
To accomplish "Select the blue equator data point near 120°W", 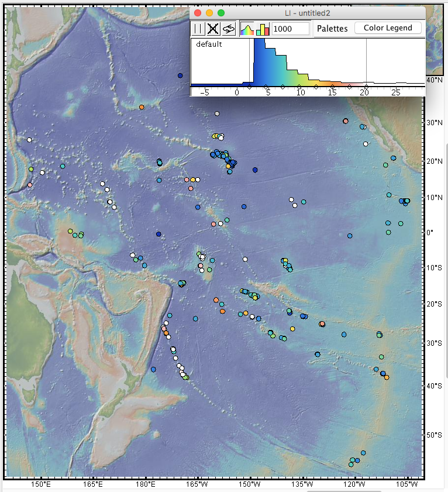I will tap(350, 236).
